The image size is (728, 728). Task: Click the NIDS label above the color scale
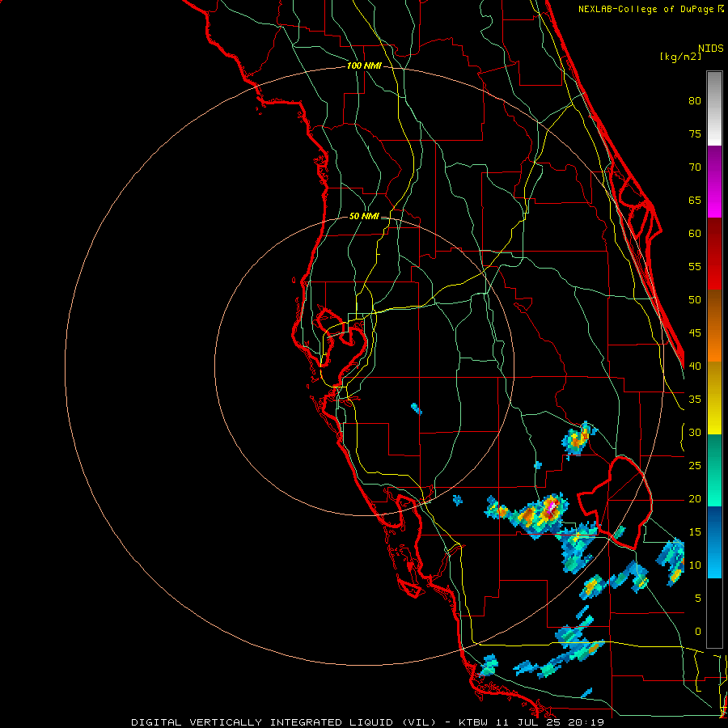coord(710,49)
